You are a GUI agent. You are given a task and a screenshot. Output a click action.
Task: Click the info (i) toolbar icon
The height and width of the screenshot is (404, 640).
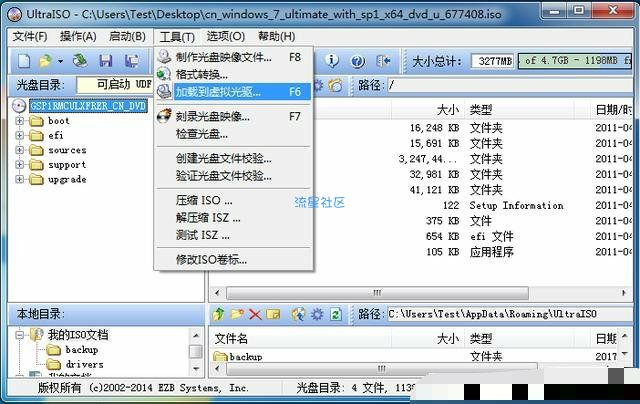tap(331, 61)
